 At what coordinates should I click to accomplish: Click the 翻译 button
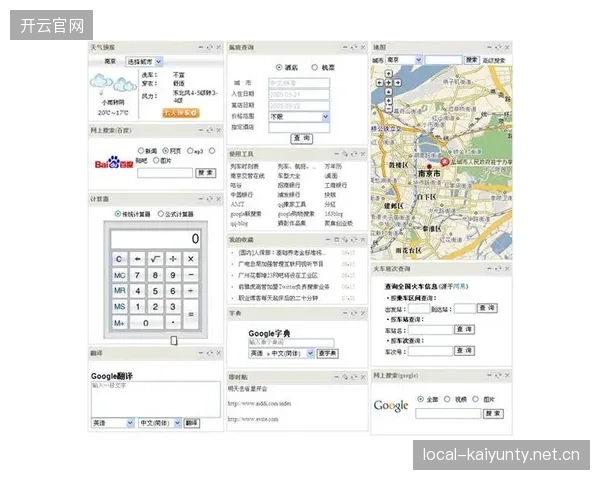192,423
